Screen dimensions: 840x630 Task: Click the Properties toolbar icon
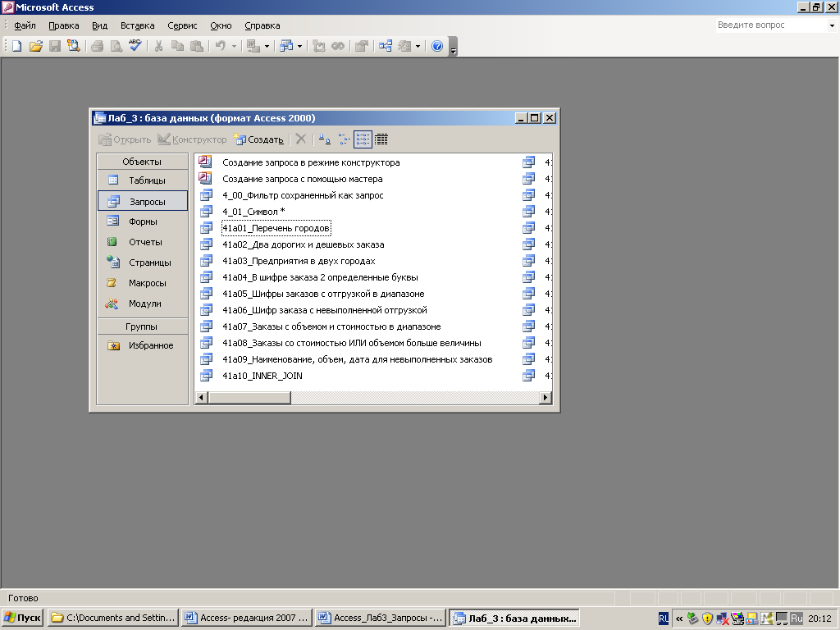[x=362, y=46]
